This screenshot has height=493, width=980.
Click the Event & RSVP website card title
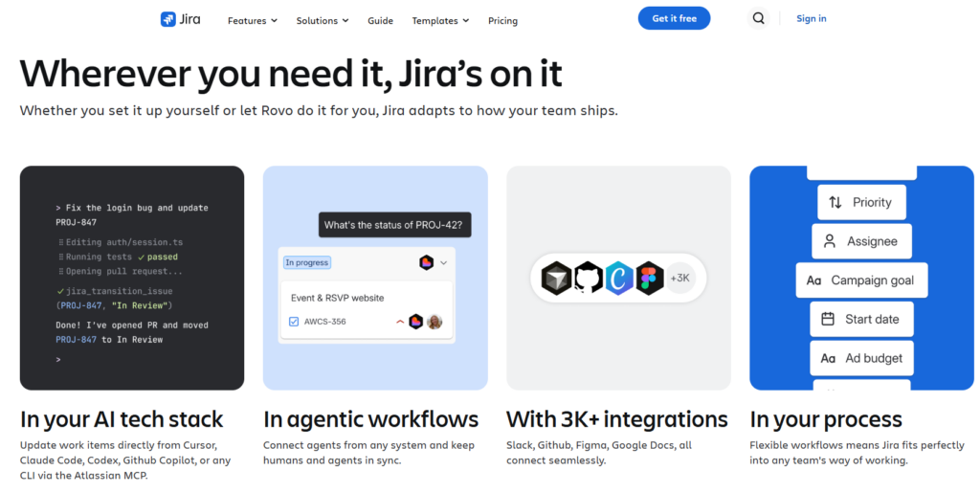tap(338, 298)
